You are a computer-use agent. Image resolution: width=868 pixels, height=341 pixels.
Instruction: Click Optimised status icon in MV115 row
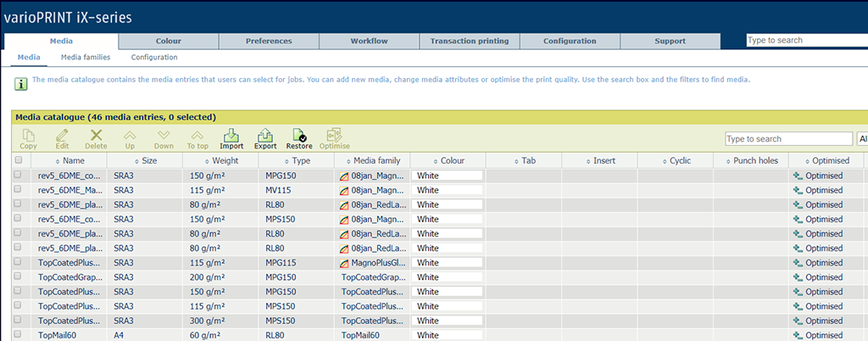coord(798,190)
